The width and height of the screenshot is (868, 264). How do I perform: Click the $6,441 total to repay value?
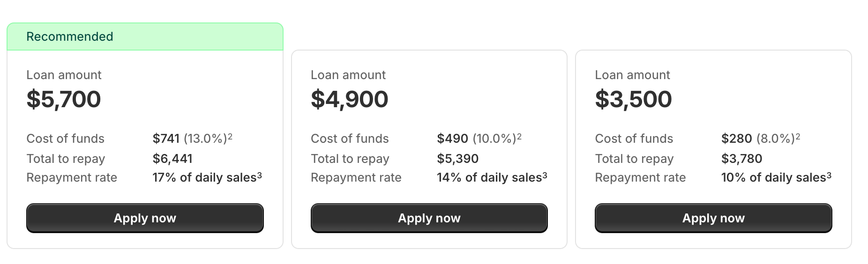tap(172, 159)
